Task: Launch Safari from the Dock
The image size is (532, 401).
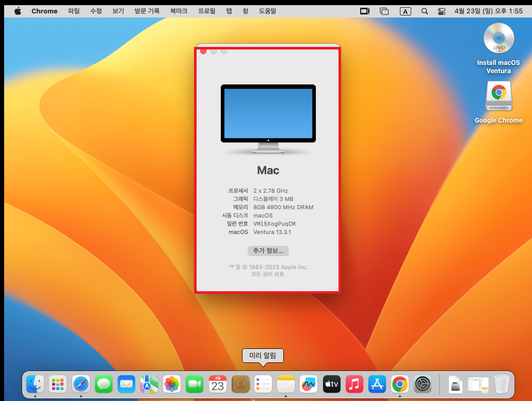Action: [x=80, y=385]
